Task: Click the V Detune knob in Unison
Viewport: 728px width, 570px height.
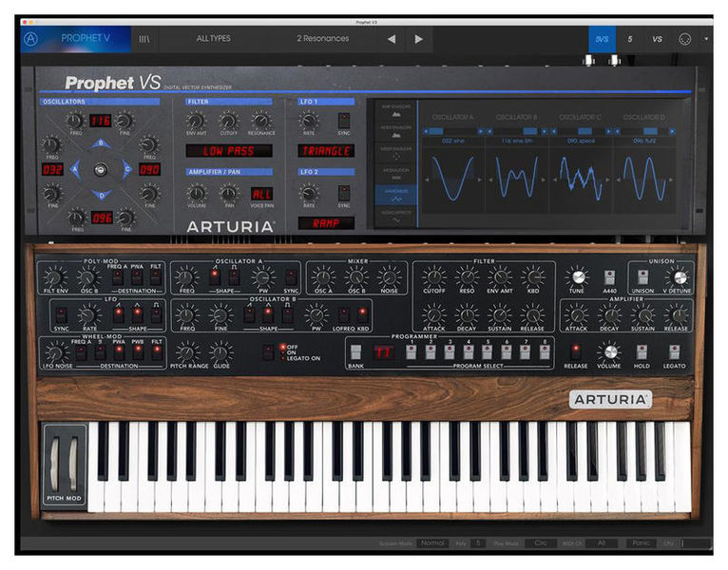Action: pyautogui.click(x=679, y=277)
